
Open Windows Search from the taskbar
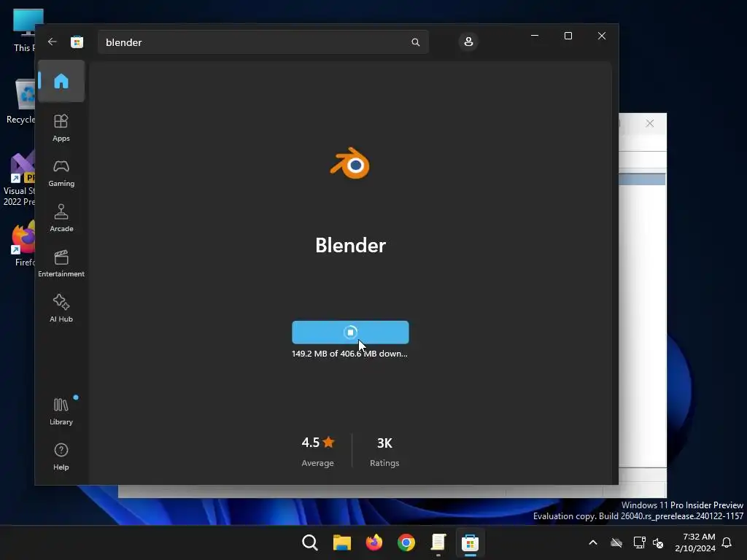[309, 542]
